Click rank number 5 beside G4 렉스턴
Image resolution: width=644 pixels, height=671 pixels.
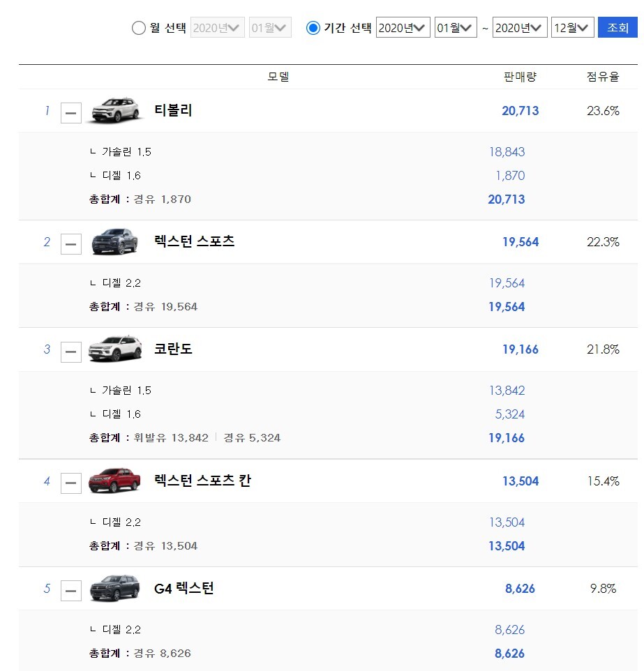pyautogui.click(x=47, y=589)
